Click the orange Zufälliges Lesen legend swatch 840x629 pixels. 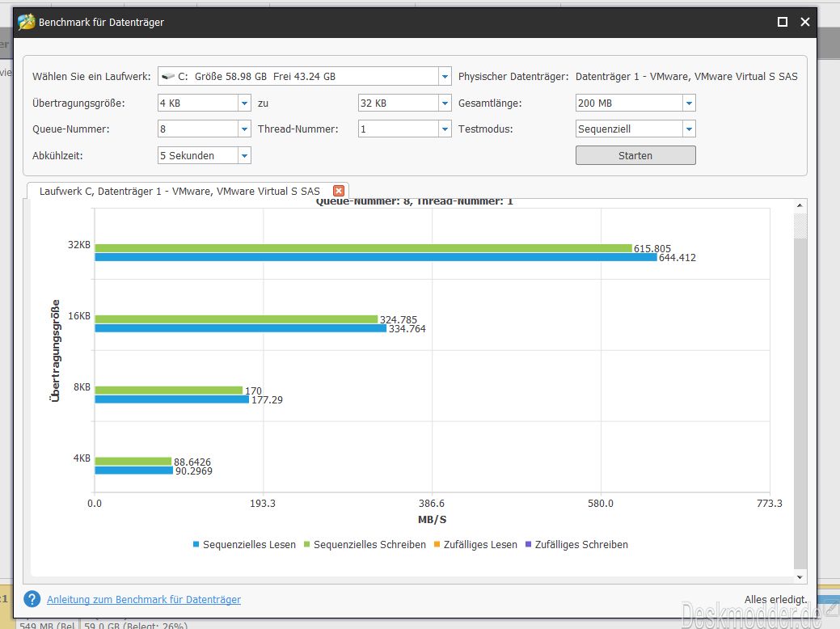point(437,544)
